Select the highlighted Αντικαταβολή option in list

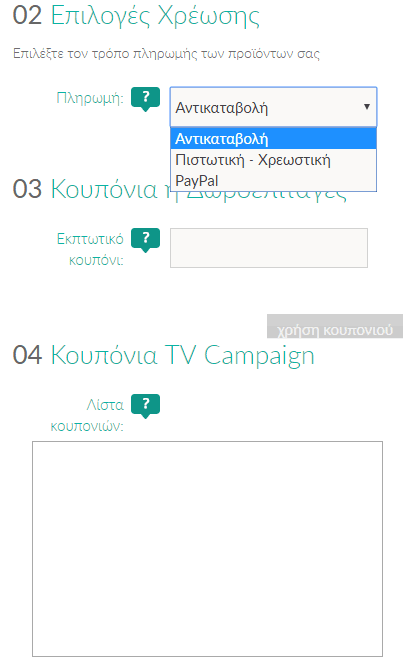[x=273, y=139]
